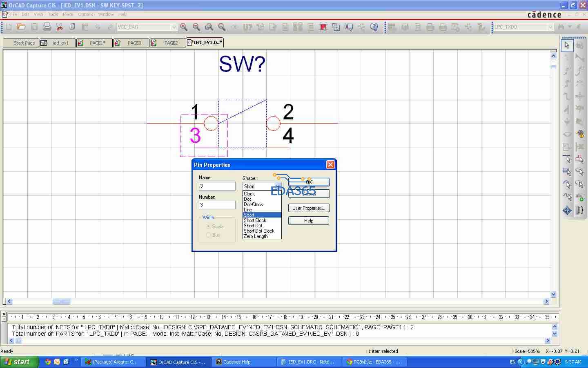Switch to the Start Page tab
Viewport: 588px width, 368px height.
(x=21, y=43)
